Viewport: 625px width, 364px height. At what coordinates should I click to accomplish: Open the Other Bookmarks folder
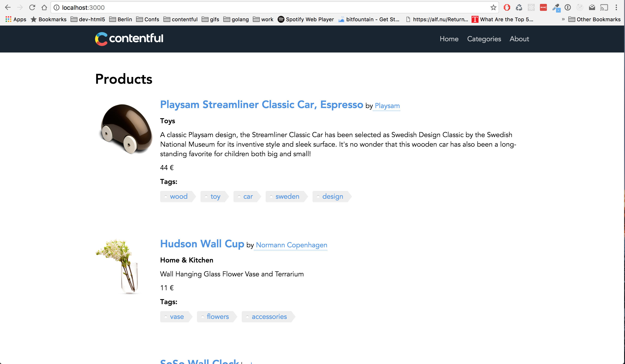coord(594,19)
